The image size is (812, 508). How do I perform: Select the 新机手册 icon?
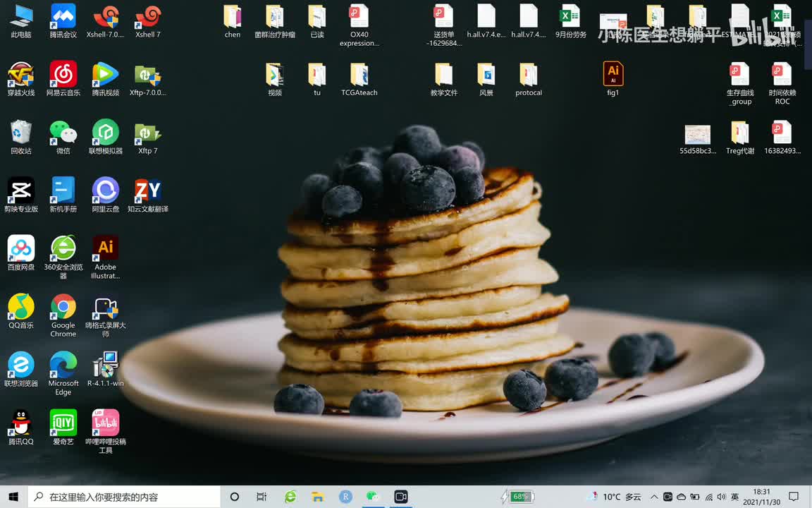coord(63,196)
